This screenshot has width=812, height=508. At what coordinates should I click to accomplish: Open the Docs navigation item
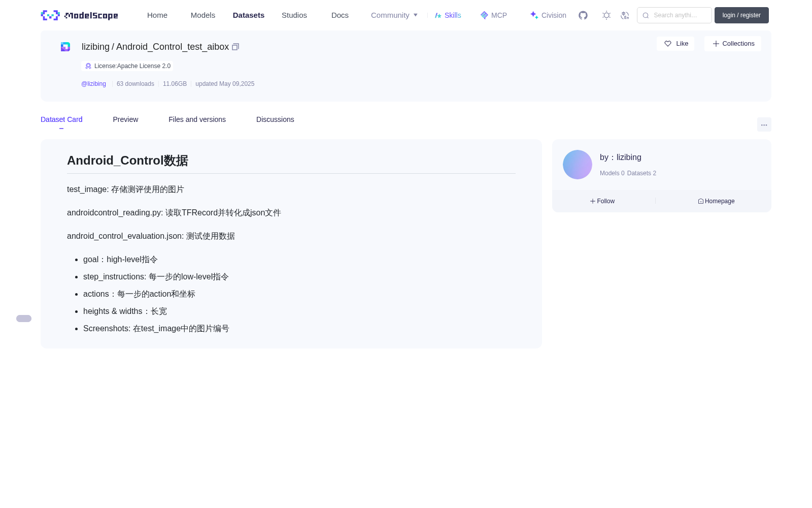pyautogui.click(x=340, y=15)
